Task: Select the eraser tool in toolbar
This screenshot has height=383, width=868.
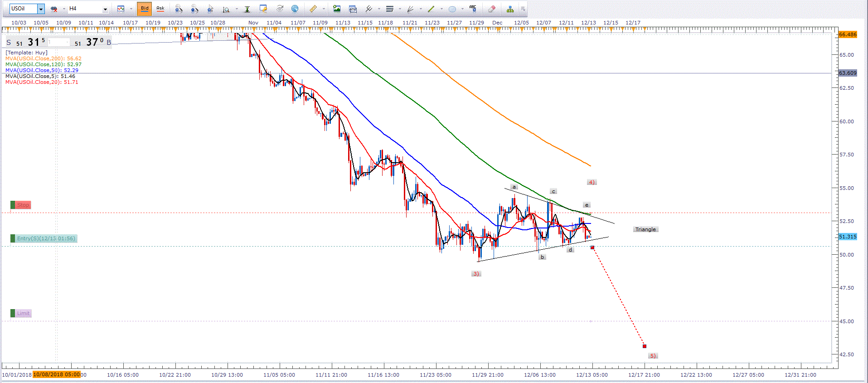Action: (491, 9)
